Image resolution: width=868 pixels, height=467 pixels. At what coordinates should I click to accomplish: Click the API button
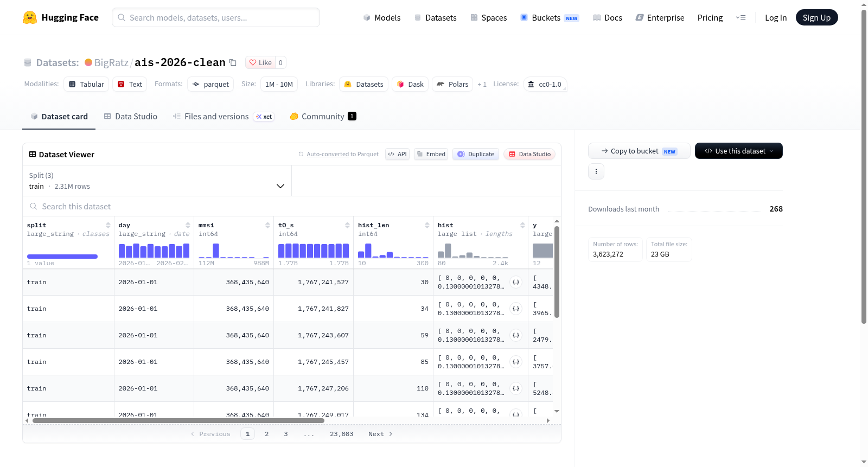(x=397, y=154)
